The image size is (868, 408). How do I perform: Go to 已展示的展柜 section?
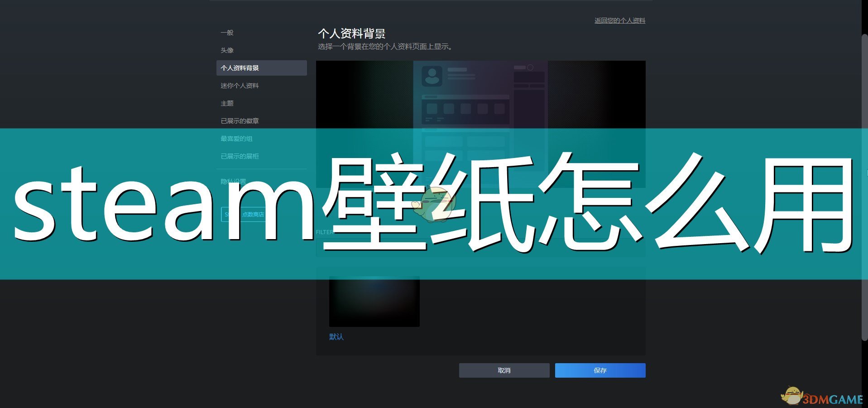tap(240, 156)
